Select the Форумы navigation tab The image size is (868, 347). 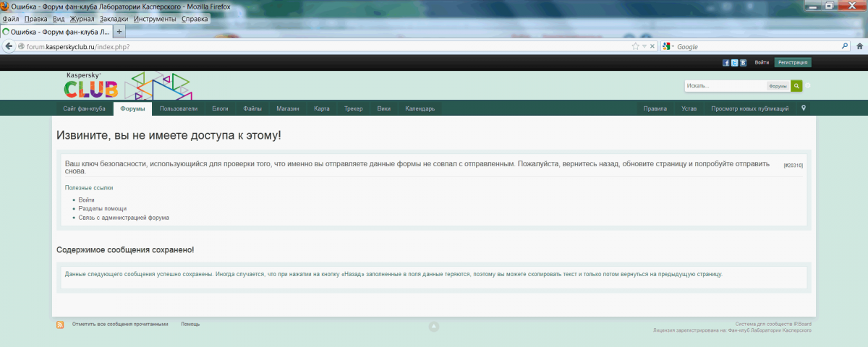[x=132, y=108]
